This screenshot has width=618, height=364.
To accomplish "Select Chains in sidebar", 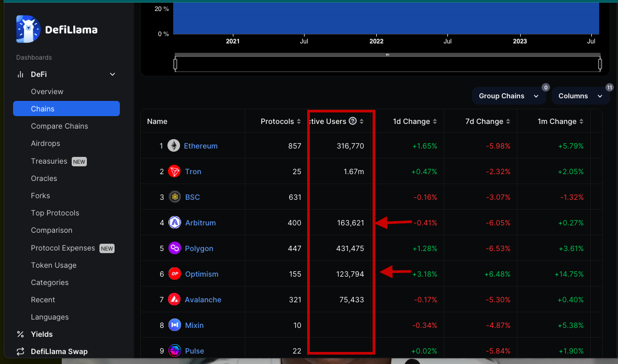I will tap(66, 109).
